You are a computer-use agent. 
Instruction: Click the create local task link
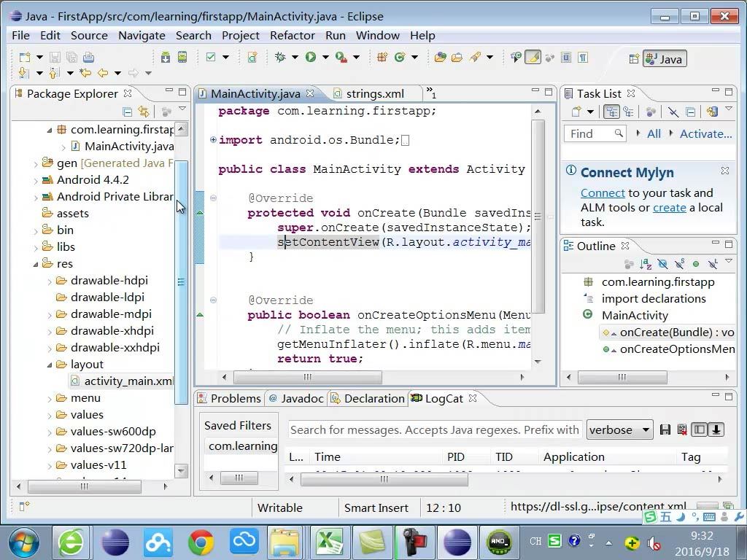(670, 208)
